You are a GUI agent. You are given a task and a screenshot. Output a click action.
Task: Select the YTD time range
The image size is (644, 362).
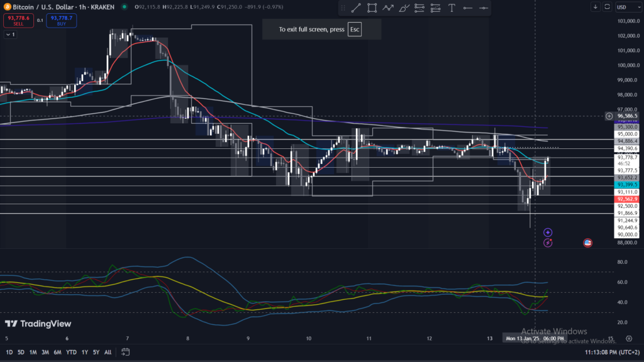[x=71, y=352]
